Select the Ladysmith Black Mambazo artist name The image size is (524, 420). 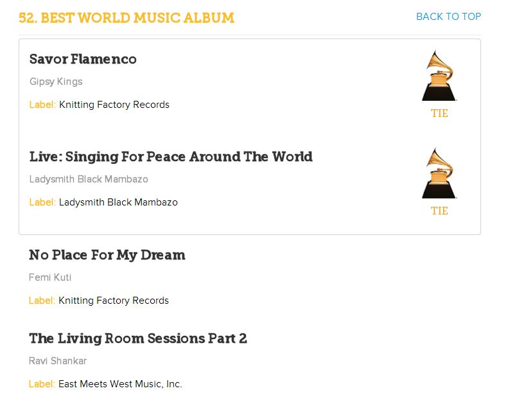coord(89,179)
